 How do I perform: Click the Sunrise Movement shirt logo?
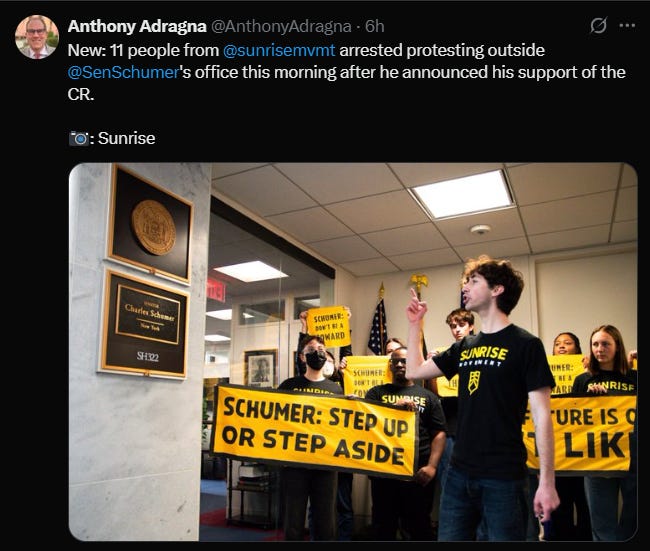[483, 367]
